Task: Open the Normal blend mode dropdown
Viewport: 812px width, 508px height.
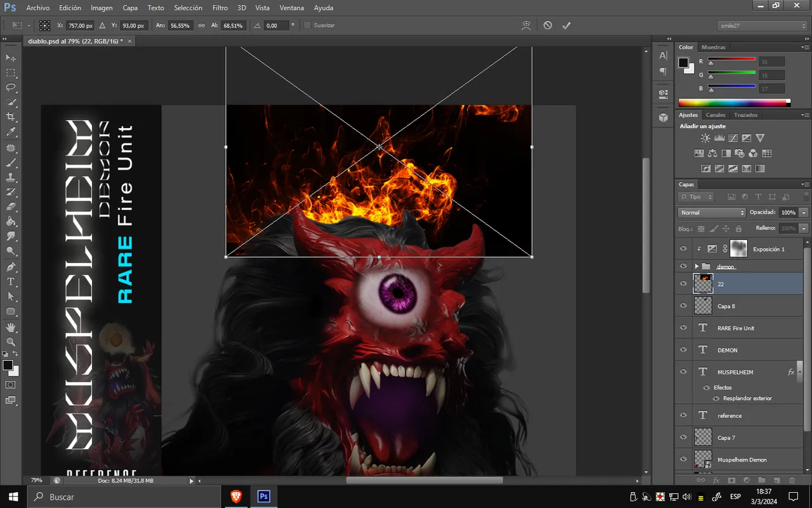Action: tap(712, 213)
